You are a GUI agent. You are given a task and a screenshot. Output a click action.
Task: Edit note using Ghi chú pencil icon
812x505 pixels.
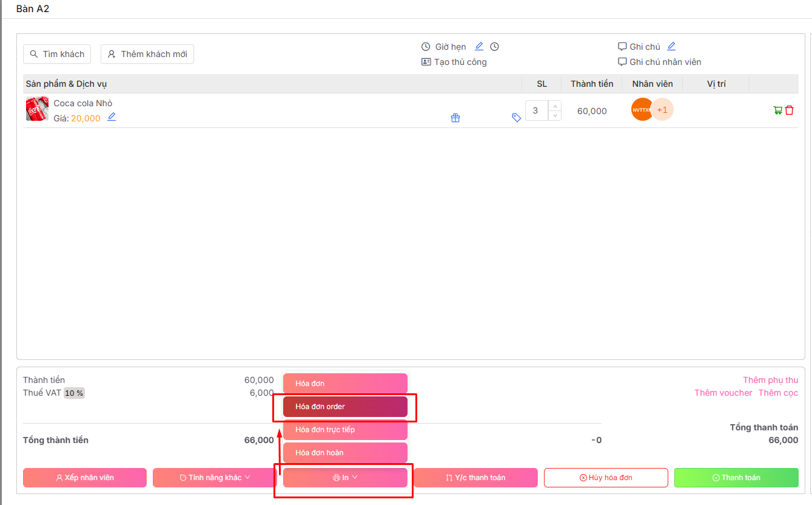click(671, 46)
